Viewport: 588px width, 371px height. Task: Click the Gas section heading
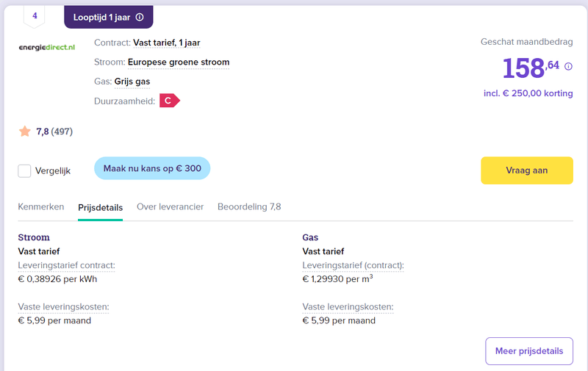click(310, 237)
